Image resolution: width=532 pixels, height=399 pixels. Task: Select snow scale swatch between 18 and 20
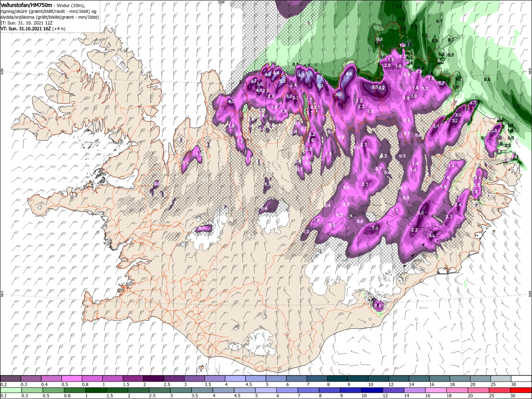click(x=459, y=379)
